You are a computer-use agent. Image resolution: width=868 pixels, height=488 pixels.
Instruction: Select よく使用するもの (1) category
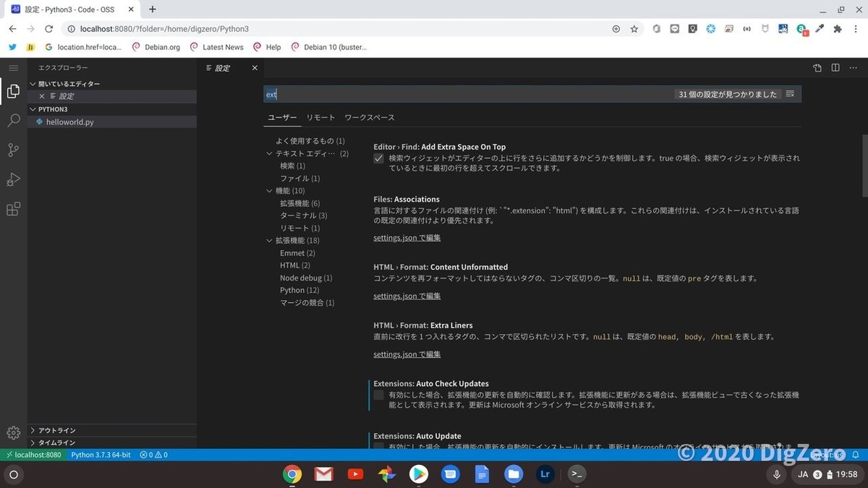[310, 141]
